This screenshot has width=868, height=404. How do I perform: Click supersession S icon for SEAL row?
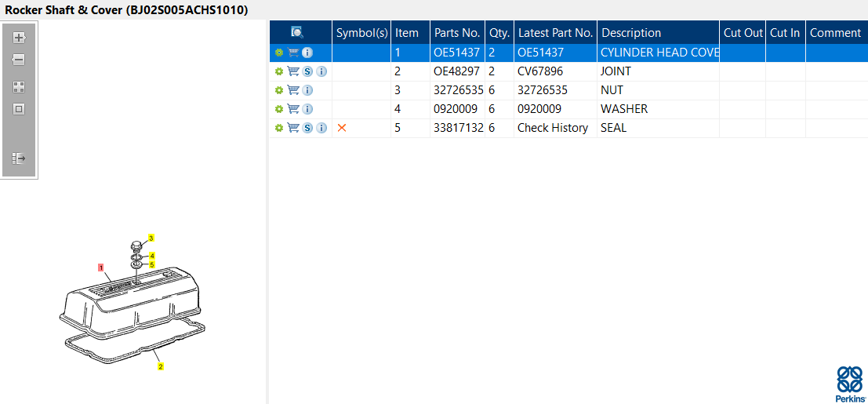coord(307,128)
